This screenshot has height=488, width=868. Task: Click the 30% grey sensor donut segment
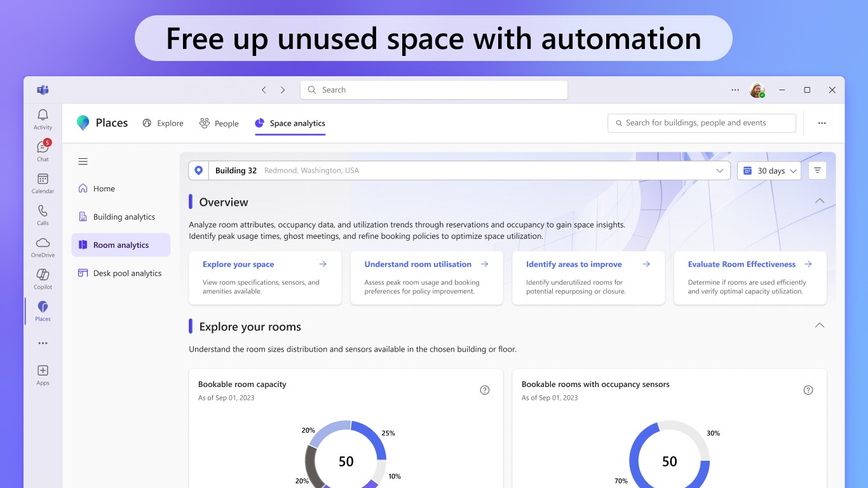(x=689, y=435)
